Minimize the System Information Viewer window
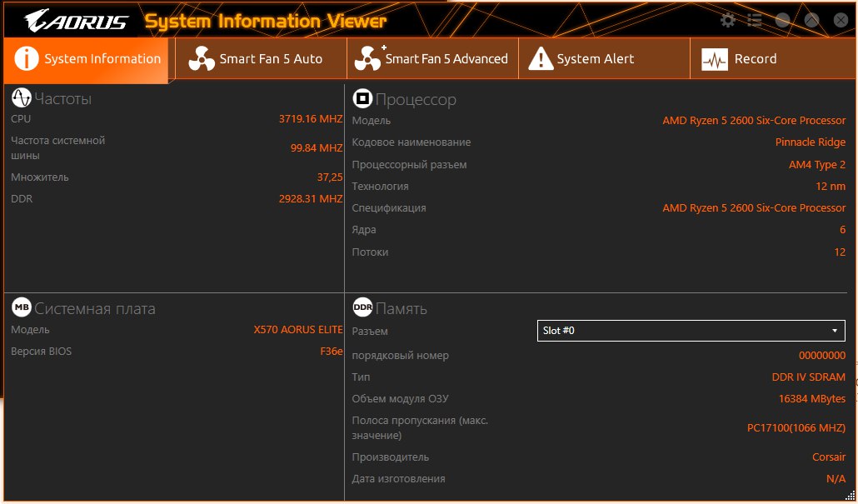Viewport: 858px width, 504px height. (x=783, y=20)
